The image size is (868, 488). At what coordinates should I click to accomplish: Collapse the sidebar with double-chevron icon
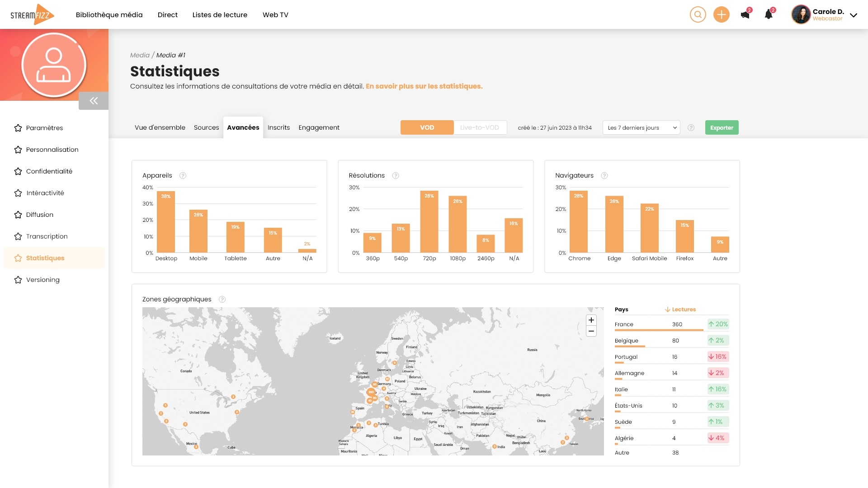point(94,101)
